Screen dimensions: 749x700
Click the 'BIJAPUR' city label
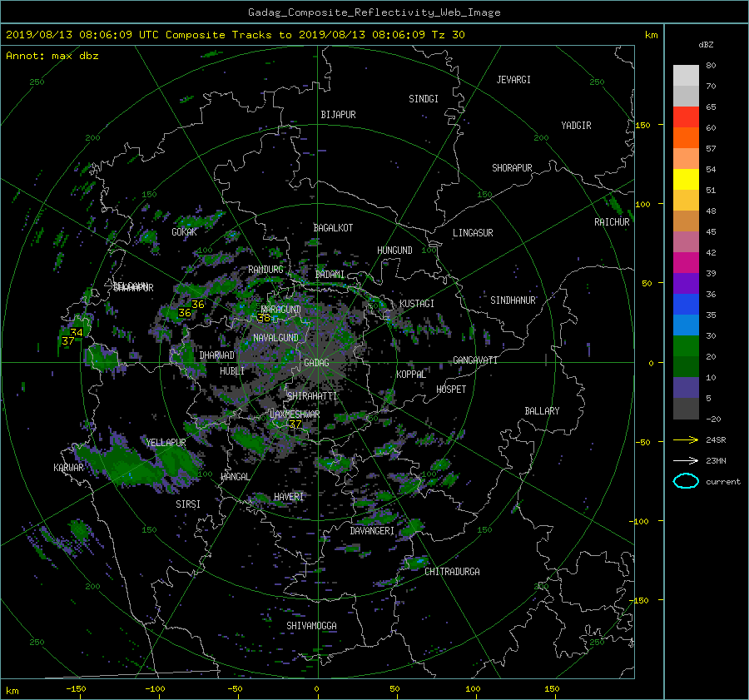click(338, 115)
